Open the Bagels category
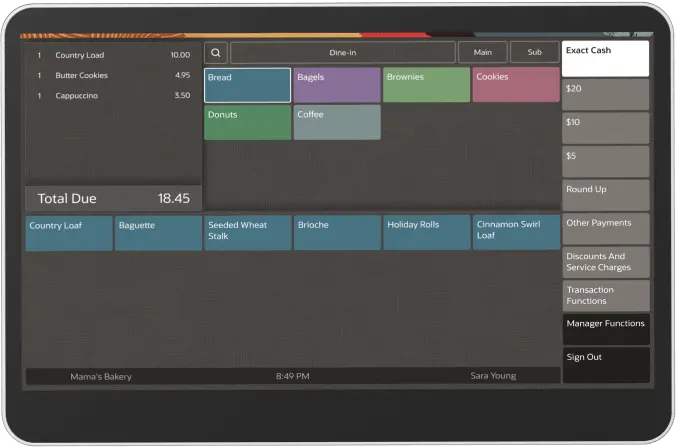 click(337, 85)
